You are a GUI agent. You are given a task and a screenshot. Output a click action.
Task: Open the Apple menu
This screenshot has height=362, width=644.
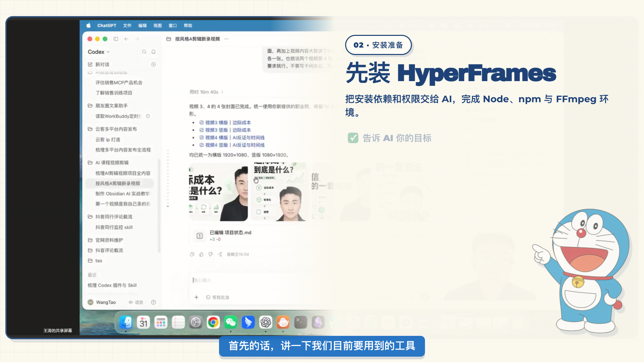click(89, 25)
